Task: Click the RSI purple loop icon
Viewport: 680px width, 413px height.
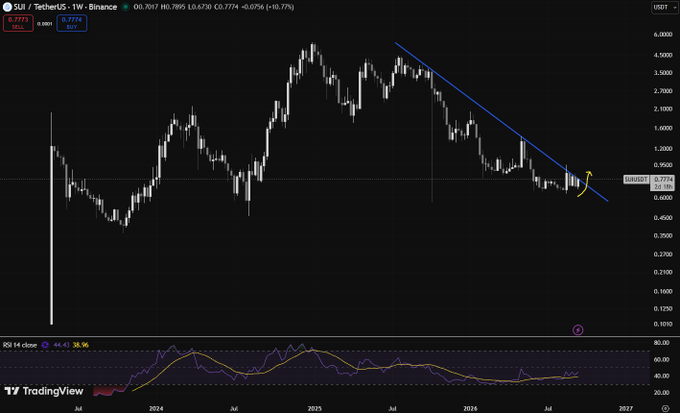Action: click(45, 345)
